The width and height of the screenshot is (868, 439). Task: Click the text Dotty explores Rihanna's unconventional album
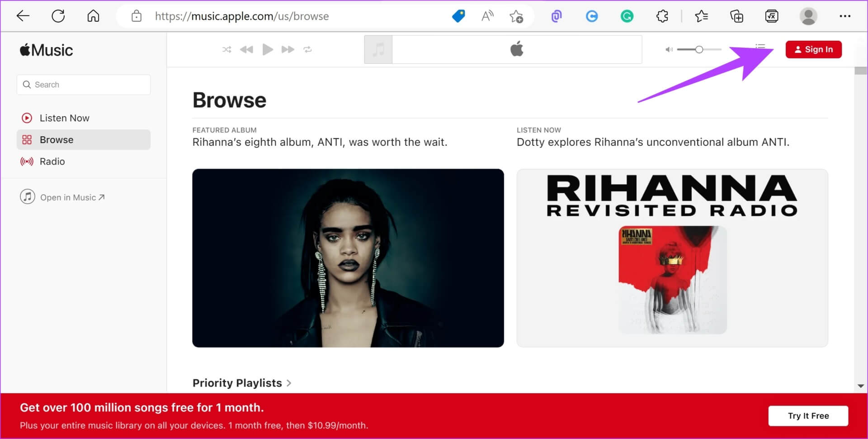653,142
